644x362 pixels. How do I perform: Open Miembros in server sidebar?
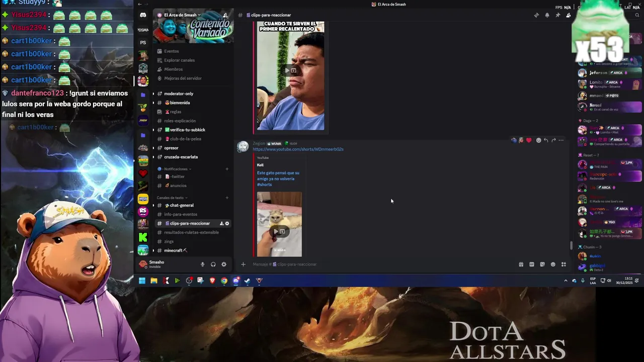coord(193,69)
